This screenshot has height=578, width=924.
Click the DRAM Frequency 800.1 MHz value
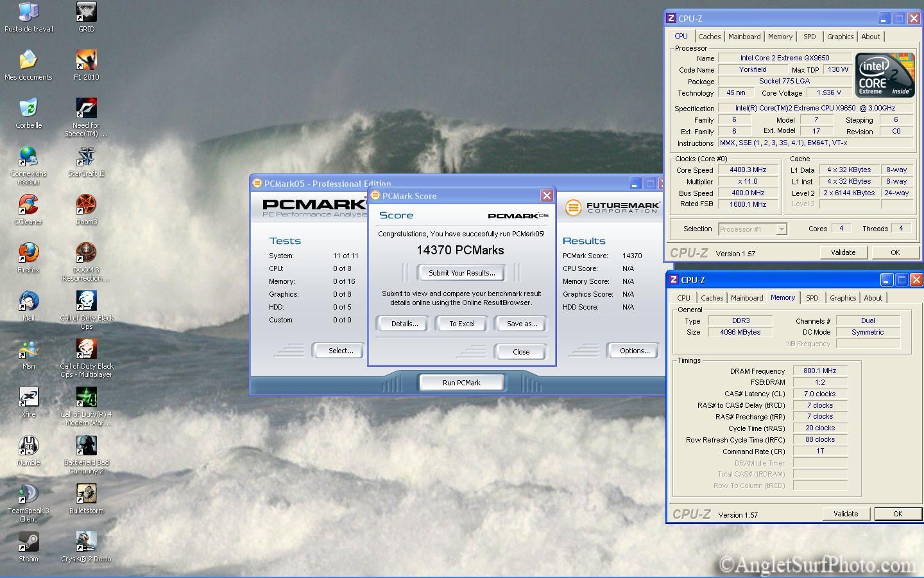(x=820, y=371)
